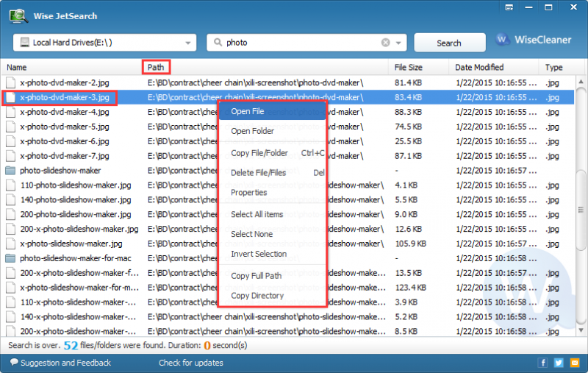
Task: Click the 105.9 KB file size cell
Action: tap(411, 244)
